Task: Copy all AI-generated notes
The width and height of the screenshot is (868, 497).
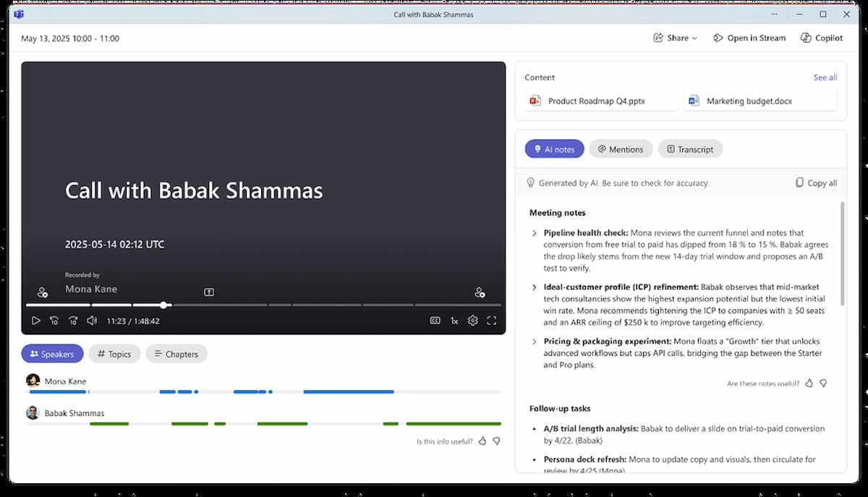Action: coord(815,183)
